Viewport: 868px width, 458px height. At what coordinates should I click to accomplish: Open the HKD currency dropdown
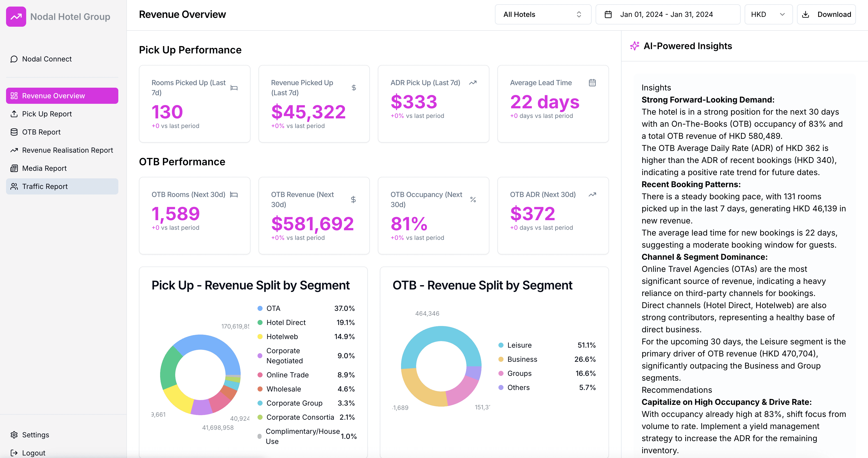click(x=768, y=14)
